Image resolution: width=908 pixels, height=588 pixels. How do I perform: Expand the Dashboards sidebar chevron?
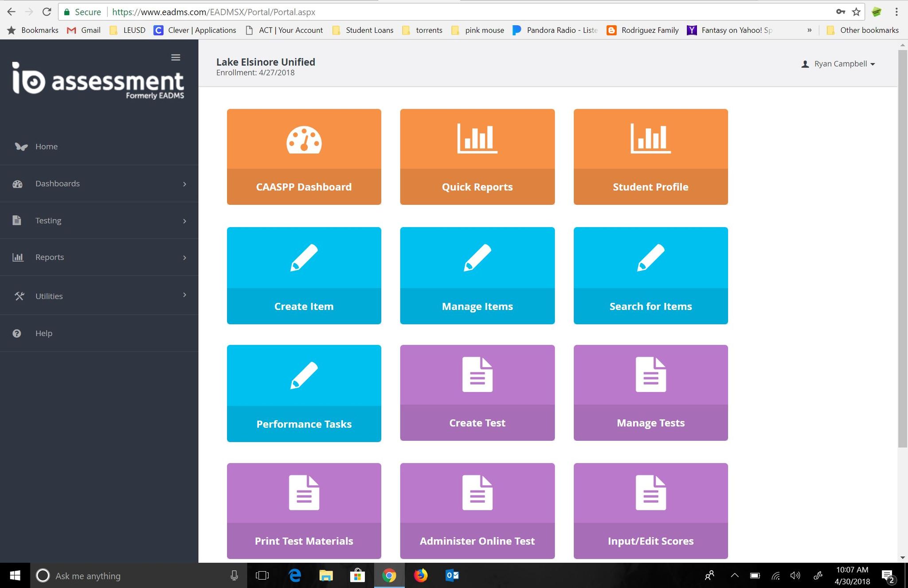184,184
